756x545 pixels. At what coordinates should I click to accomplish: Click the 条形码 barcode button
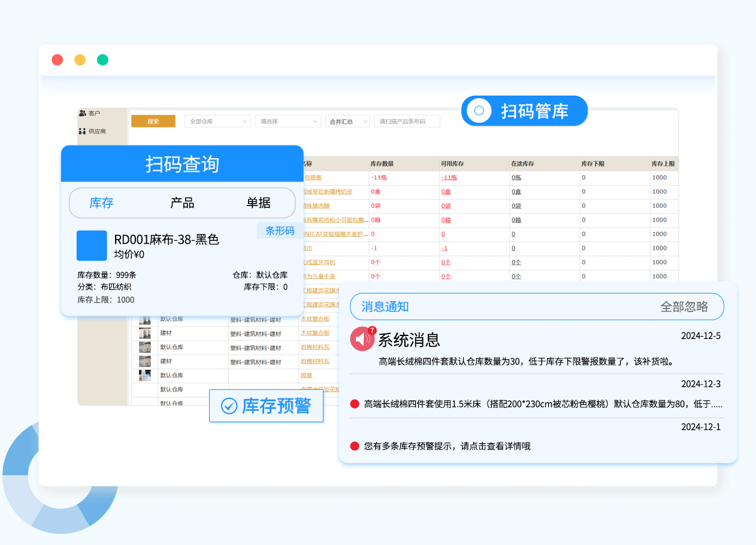click(280, 231)
